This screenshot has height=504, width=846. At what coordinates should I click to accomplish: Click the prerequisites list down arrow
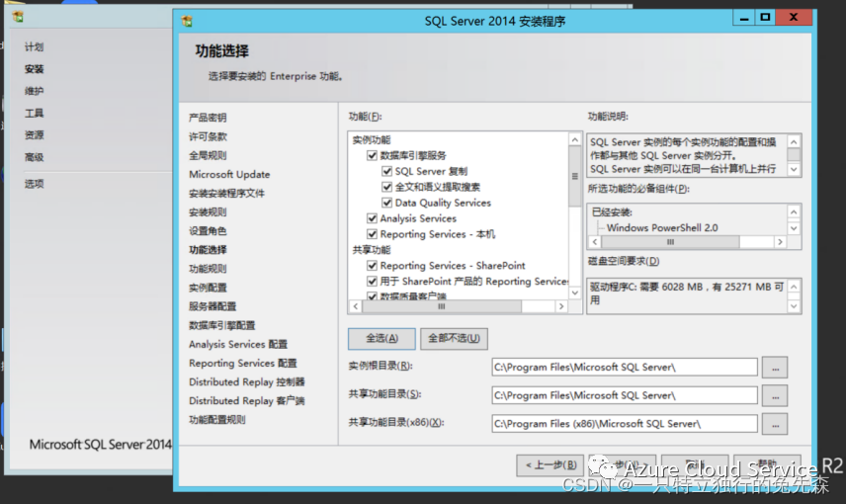pos(794,228)
